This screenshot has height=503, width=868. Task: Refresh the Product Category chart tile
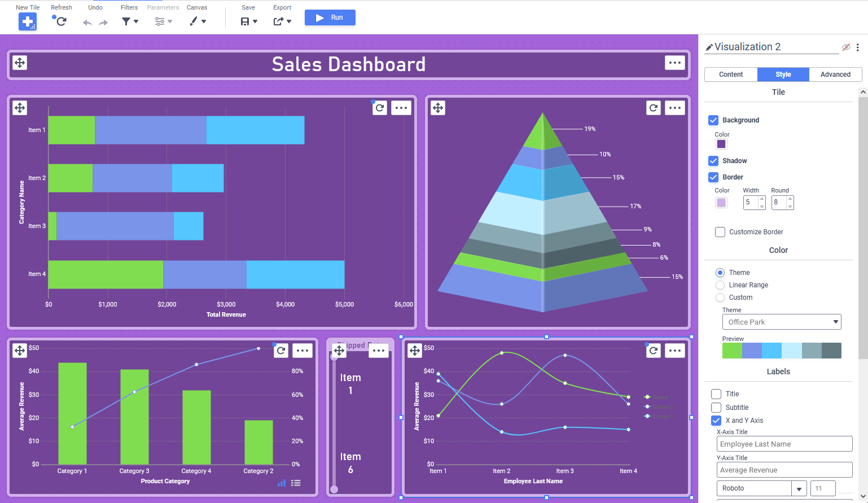(x=281, y=351)
